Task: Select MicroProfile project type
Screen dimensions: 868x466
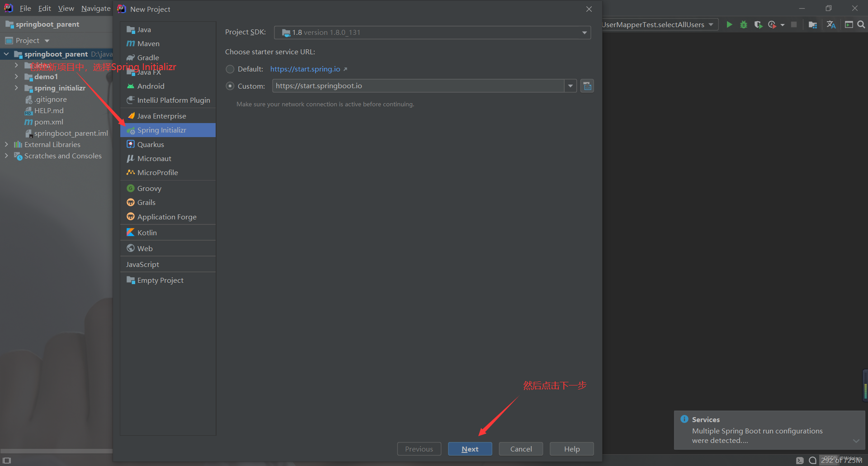Action: [x=168, y=172]
